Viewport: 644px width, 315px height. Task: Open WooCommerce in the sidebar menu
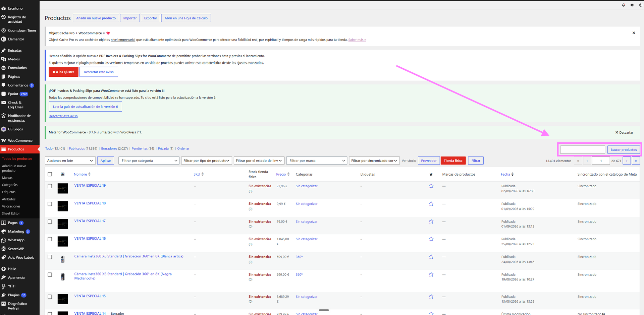[x=20, y=141]
